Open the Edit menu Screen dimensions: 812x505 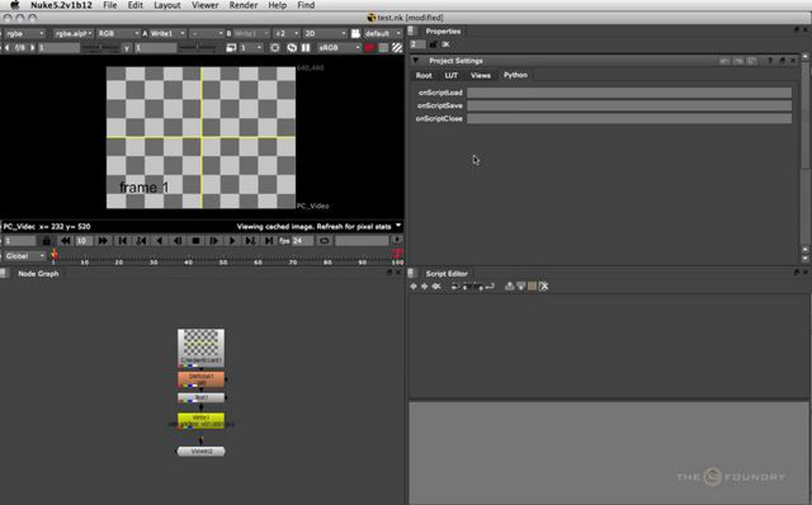(x=135, y=5)
